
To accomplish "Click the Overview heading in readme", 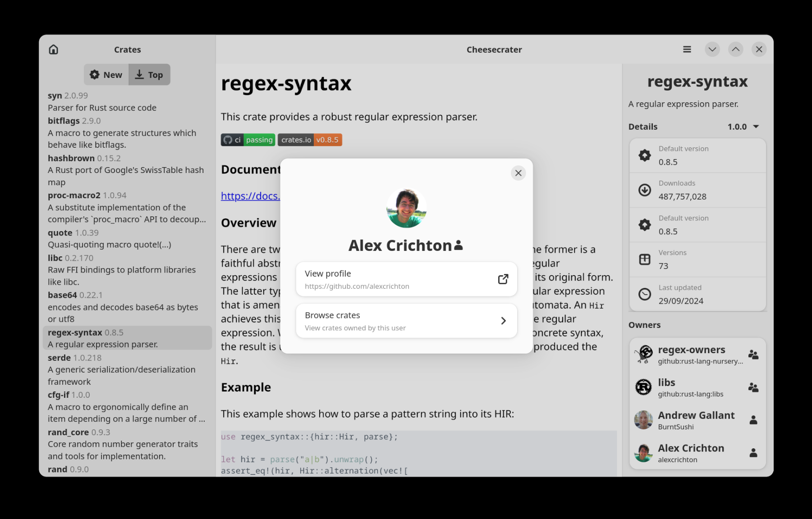I will [x=248, y=223].
